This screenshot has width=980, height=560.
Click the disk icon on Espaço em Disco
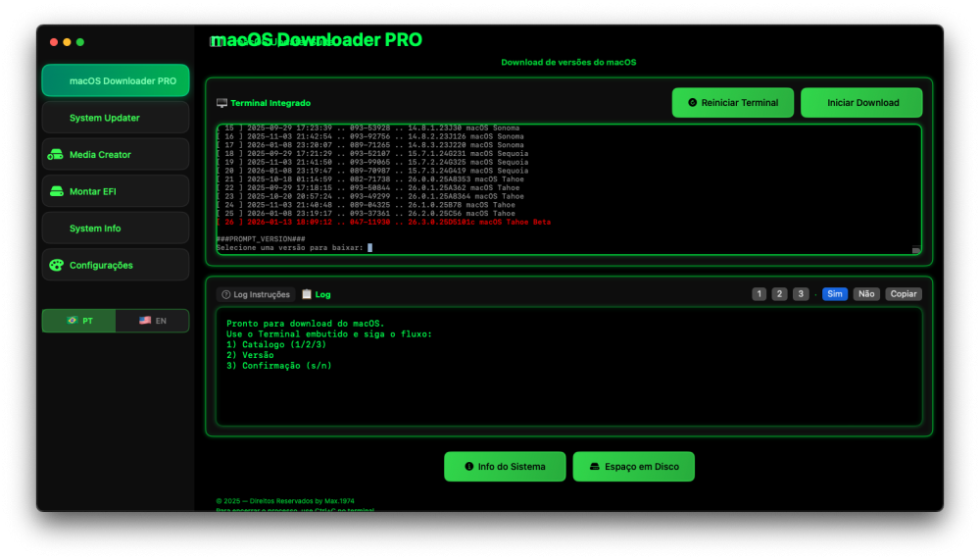(595, 467)
